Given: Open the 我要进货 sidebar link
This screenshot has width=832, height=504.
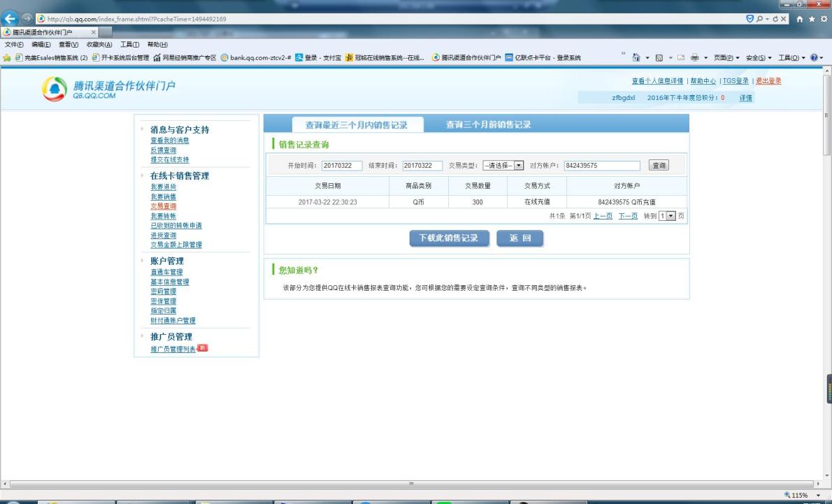Looking at the screenshot, I should [x=163, y=187].
